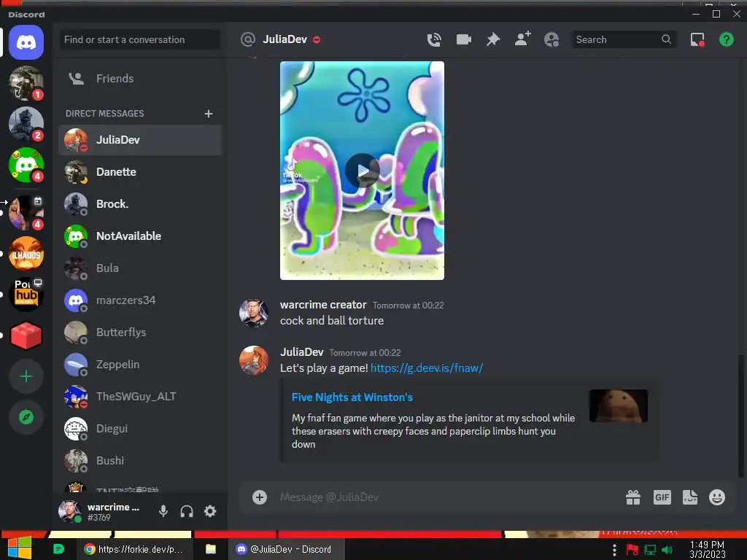Open the g.deev.is/fnaw link
The height and width of the screenshot is (560, 747).
(427, 367)
